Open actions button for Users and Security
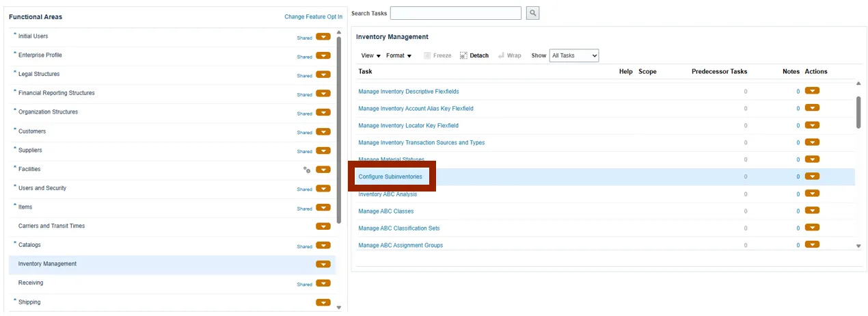 pyautogui.click(x=323, y=189)
